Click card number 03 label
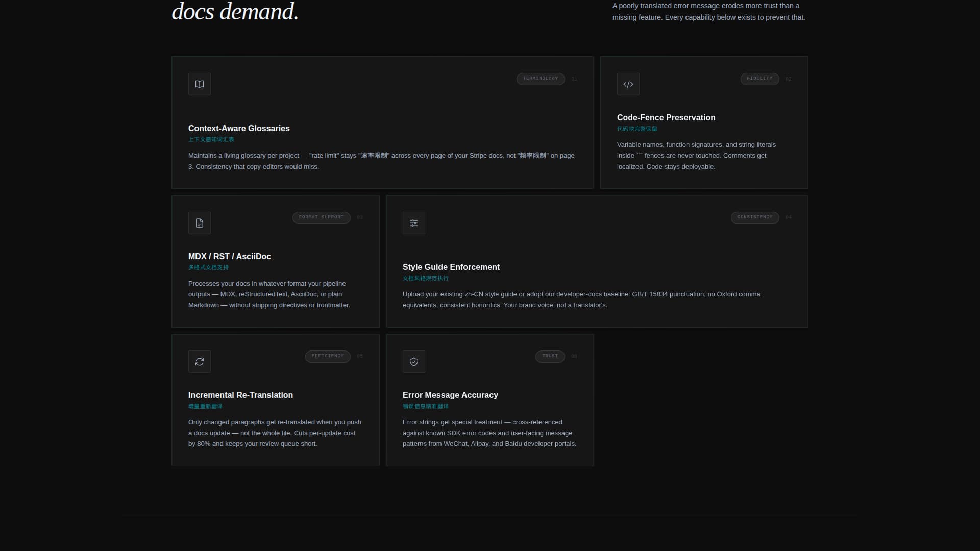The width and height of the screenshot is (980, 551). pyautogui.click(x=360, y=218)
